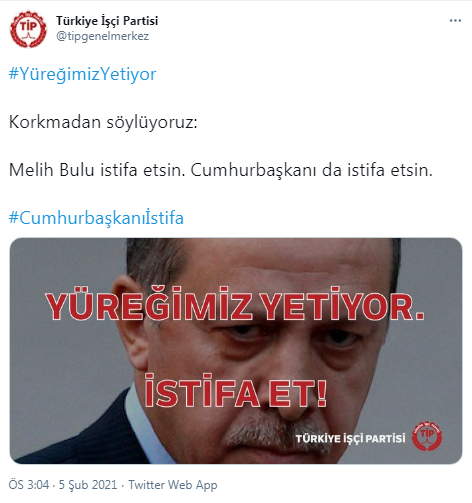472x503 pixels.
Task: Click the İSTİFA ET! text in the image
Action: point(236,391)
